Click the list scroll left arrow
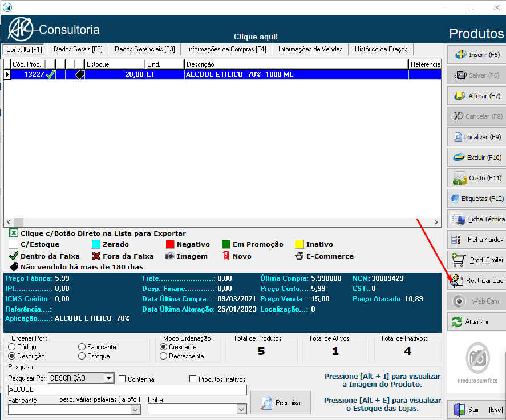Viewport: 506px width, 420px height. pos(9,222)
